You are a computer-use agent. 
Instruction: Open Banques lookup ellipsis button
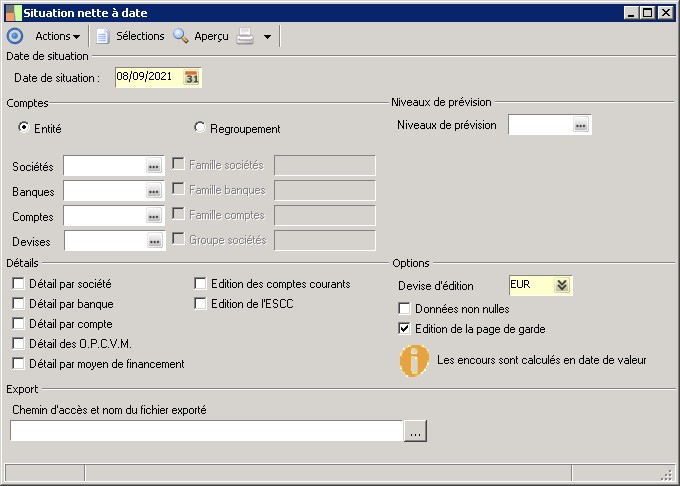click(x=154, y=191)
